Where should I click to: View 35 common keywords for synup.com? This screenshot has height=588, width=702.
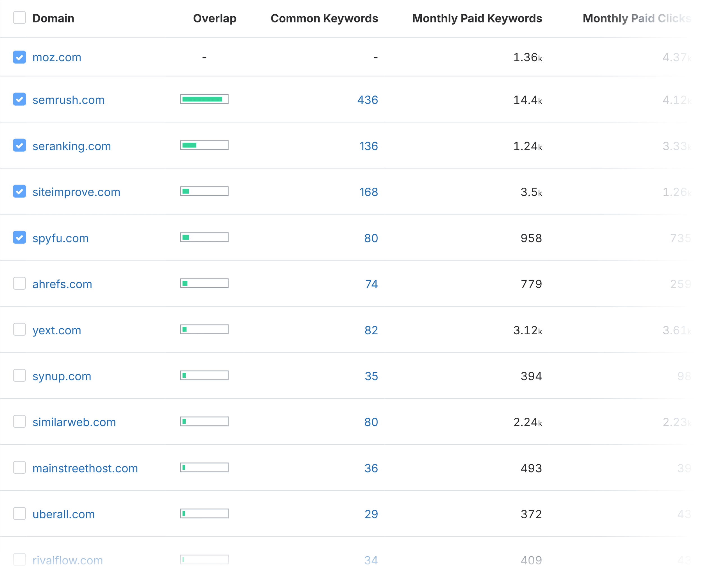pos(371,376)
